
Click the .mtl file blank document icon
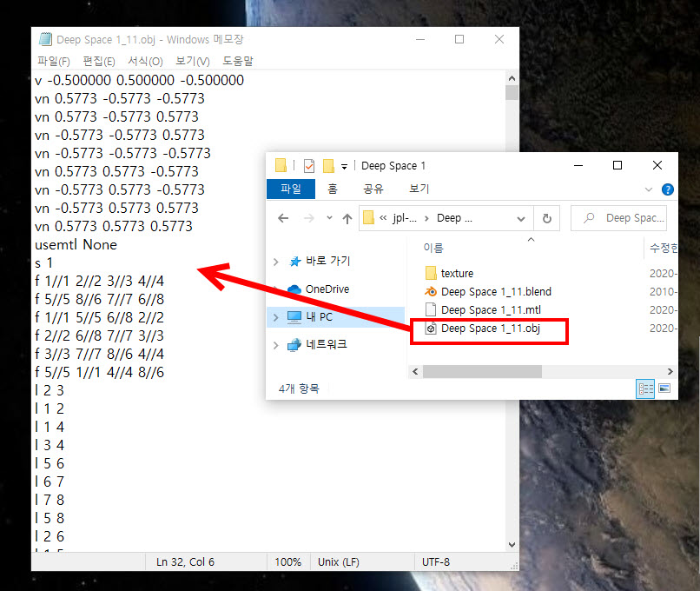(431, 309)
